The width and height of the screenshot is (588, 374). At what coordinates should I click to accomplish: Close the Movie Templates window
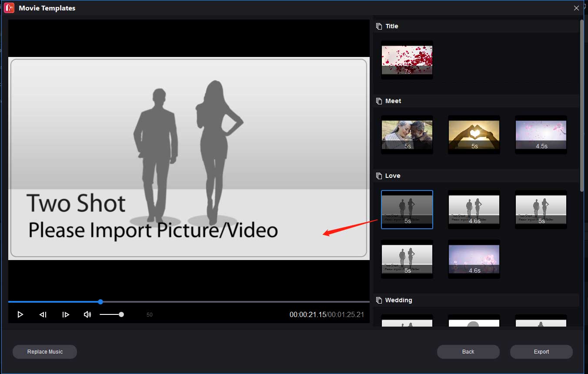pyautogui.click(x=576, y=8)
